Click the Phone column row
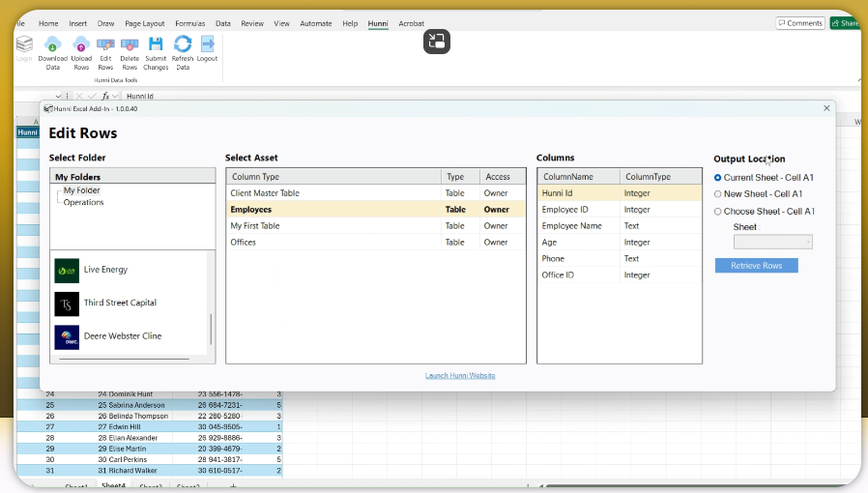Screen dimensions: 868x493 coord(620,258)
